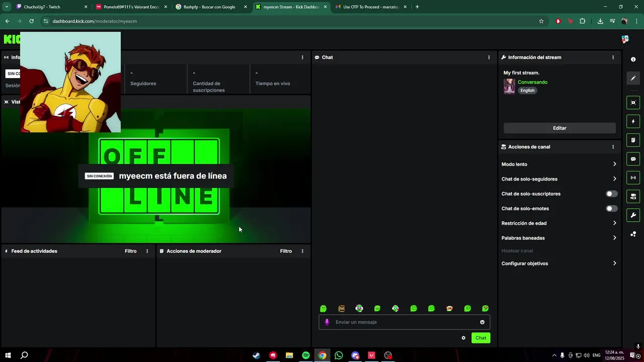Image resolution: width=644 pixels, height=362 pixels.
Task: Open a new browser tab
Action: tap(417, 7)
